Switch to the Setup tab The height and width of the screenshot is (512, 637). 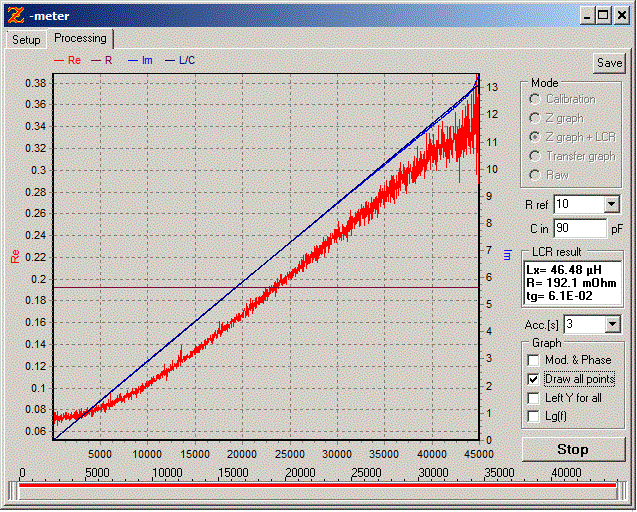point(26,40)
